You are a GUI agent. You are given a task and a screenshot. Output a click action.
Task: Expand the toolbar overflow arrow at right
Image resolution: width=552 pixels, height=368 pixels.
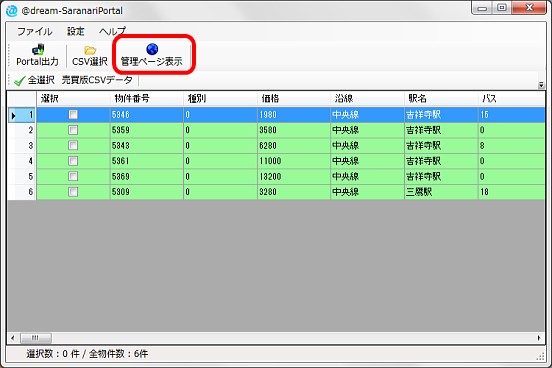[541, 85]
